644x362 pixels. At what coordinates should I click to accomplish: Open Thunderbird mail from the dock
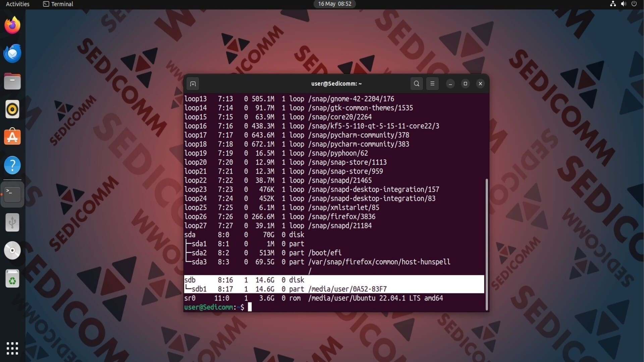click(12, 53)
